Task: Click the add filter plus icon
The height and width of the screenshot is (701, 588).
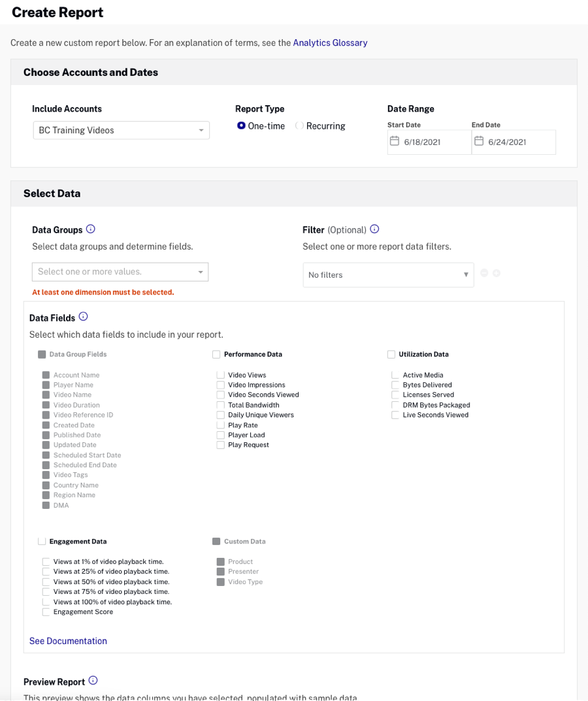Action: 497,274
